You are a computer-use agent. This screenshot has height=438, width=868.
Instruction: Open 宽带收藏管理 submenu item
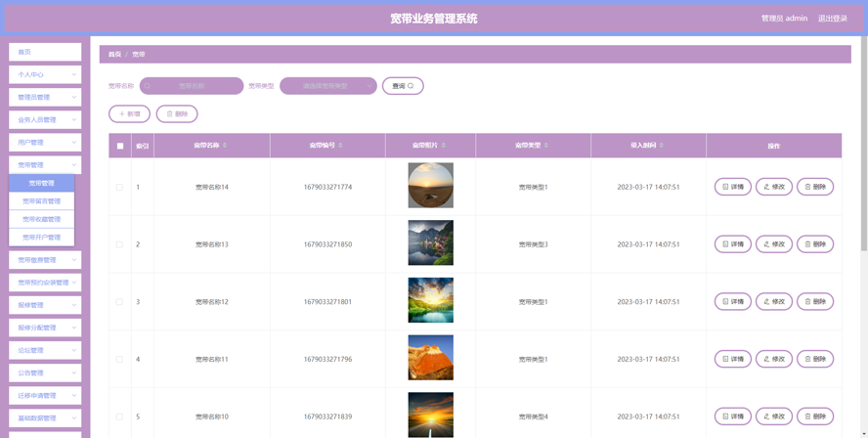[41, 219]
